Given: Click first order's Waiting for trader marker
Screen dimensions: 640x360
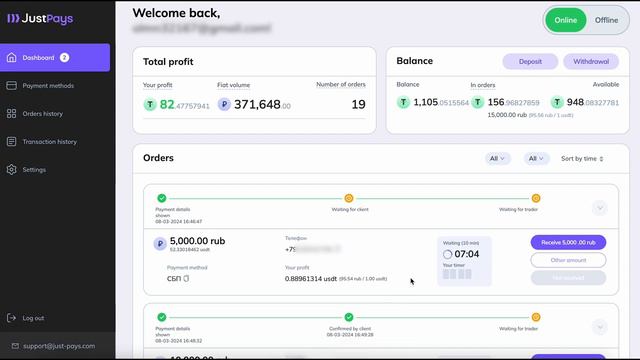Looking at the screenshot, I should (x=536, y=198).
